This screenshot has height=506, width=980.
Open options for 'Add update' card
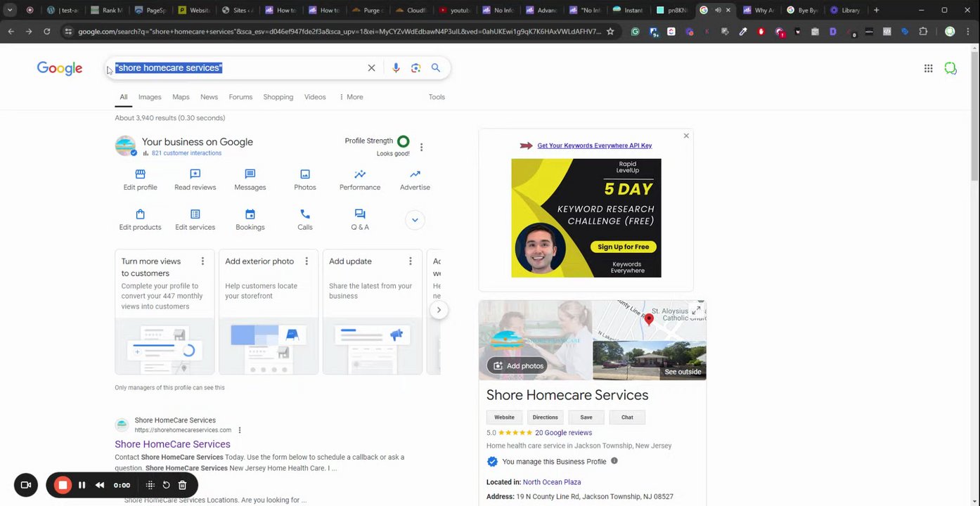click(411, 261)
